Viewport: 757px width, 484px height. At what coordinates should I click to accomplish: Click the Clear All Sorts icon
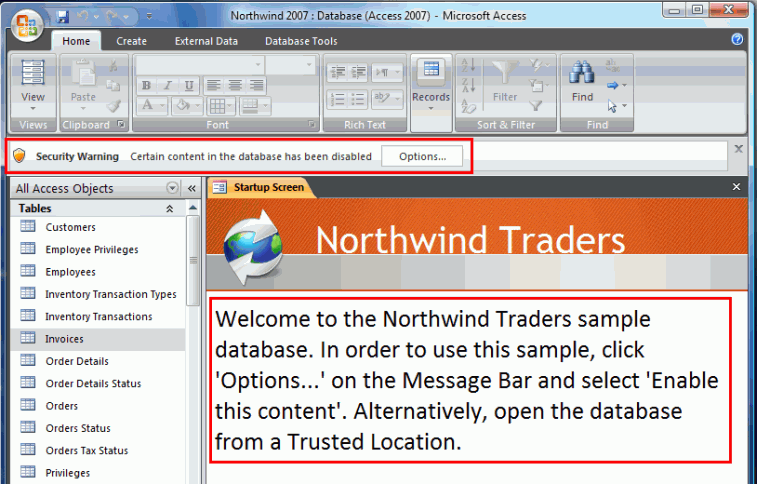click(x=468, y=106)
